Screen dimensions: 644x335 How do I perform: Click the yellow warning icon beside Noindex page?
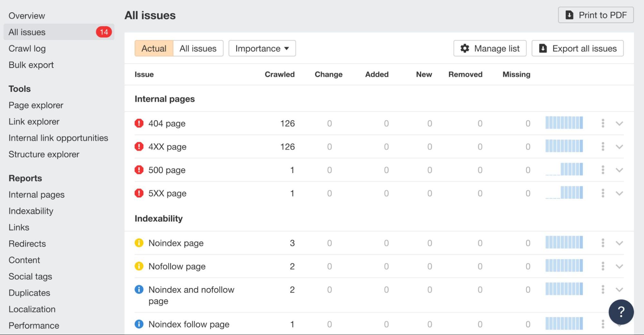click(x=139, y=243)
